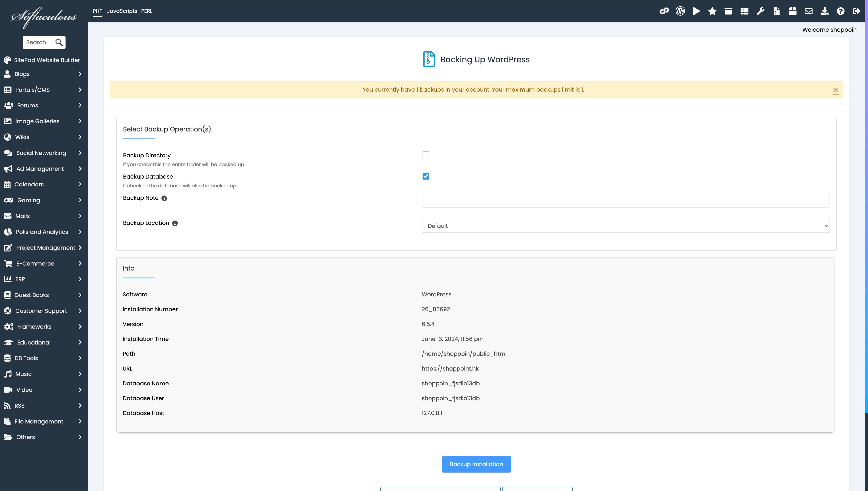This screenshot has height=491, width=868.
Task: Switch to the PHP tab
Action: [x=97, y=11]
